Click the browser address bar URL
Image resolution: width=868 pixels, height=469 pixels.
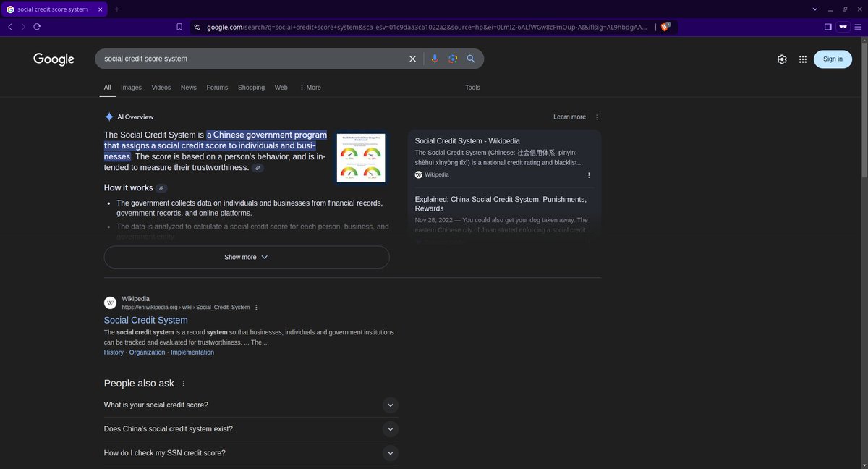[427, 27]
